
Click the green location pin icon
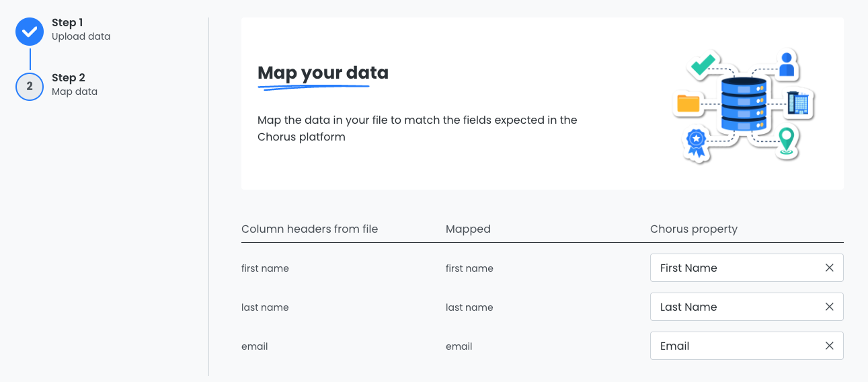786,141
